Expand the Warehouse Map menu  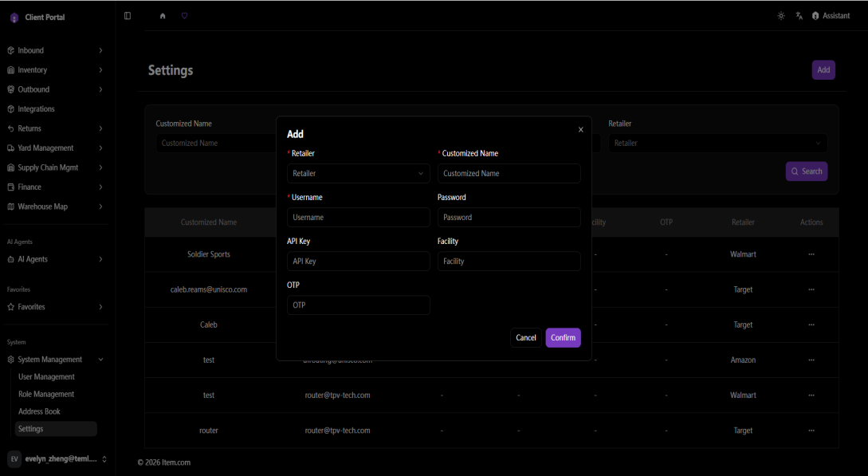55,207
